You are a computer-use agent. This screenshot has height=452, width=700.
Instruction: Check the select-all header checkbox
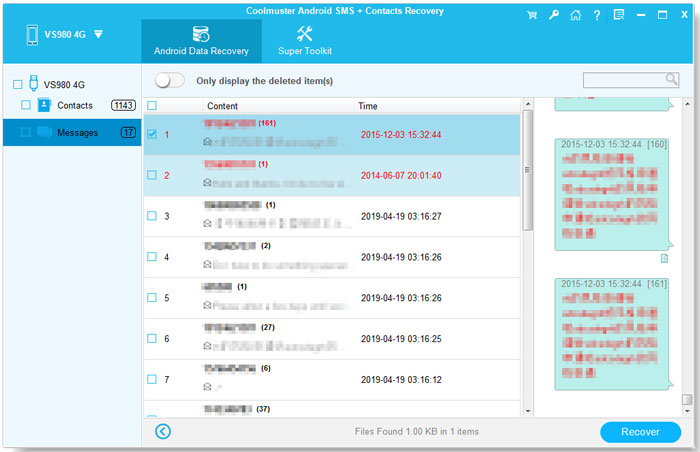152,105
